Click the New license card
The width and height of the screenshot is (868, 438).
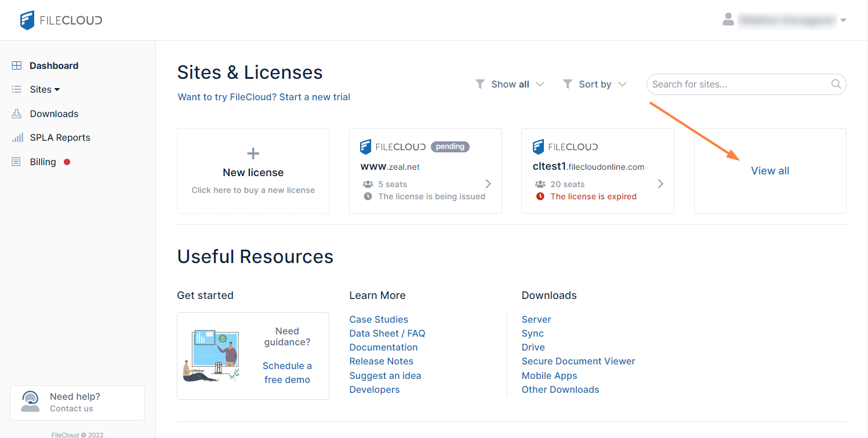click(x=253, y=171)
